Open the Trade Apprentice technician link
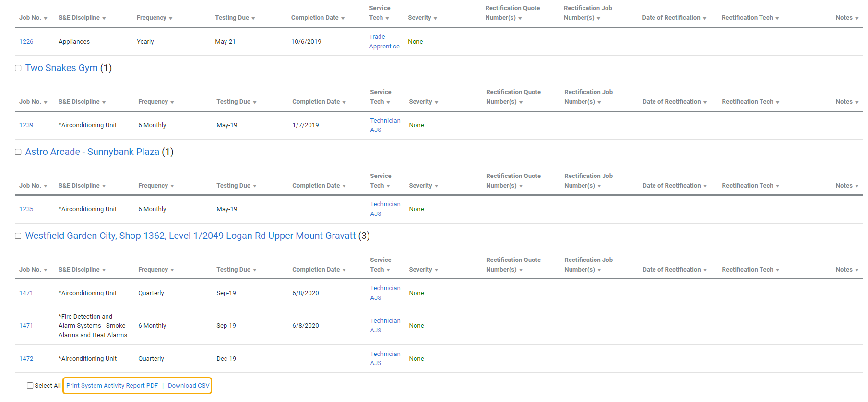The width and height of the screenshot is (868, 402). [x=384, y=42]
